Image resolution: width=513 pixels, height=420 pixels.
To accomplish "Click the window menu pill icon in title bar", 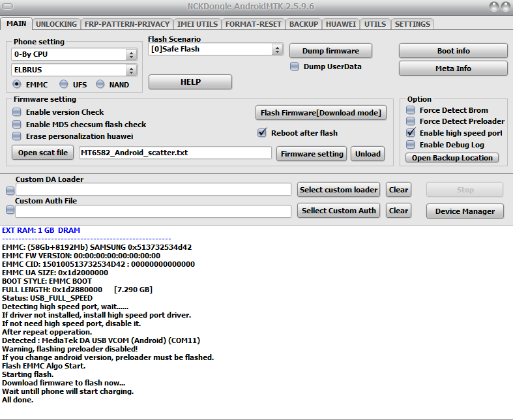I will point(8,7).
